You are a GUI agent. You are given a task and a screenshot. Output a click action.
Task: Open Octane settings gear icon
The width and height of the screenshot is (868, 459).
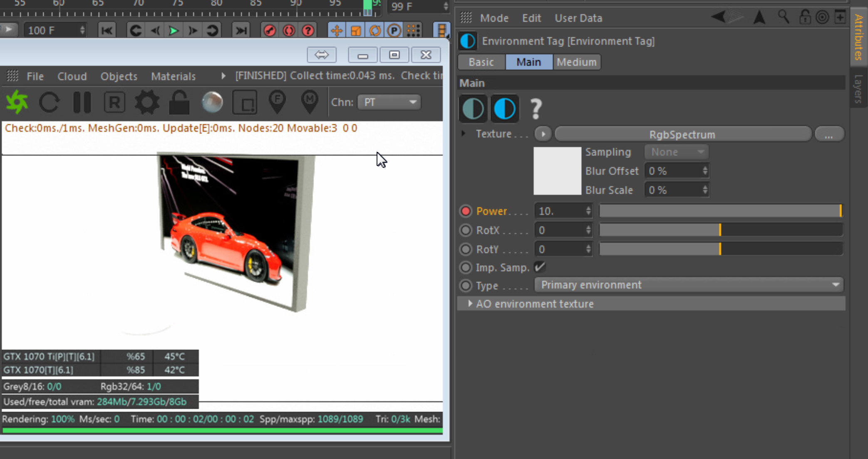[x=147, y=102]
